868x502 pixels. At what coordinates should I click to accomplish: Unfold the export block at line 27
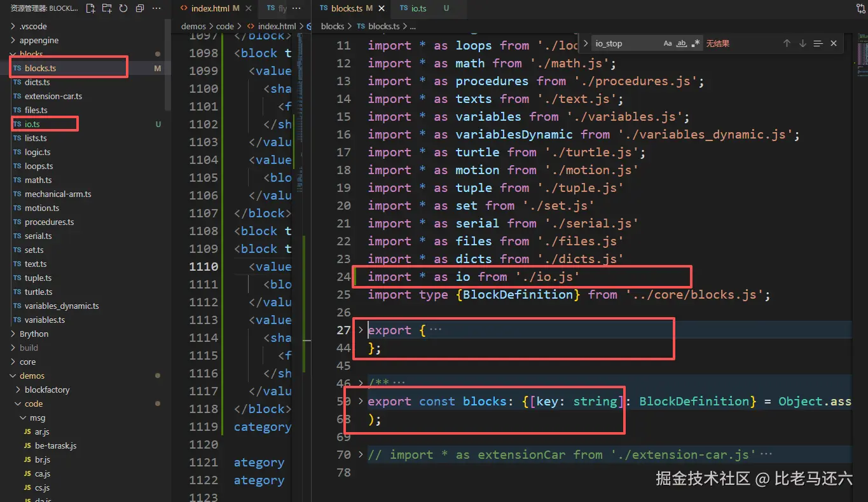point(361,330)
